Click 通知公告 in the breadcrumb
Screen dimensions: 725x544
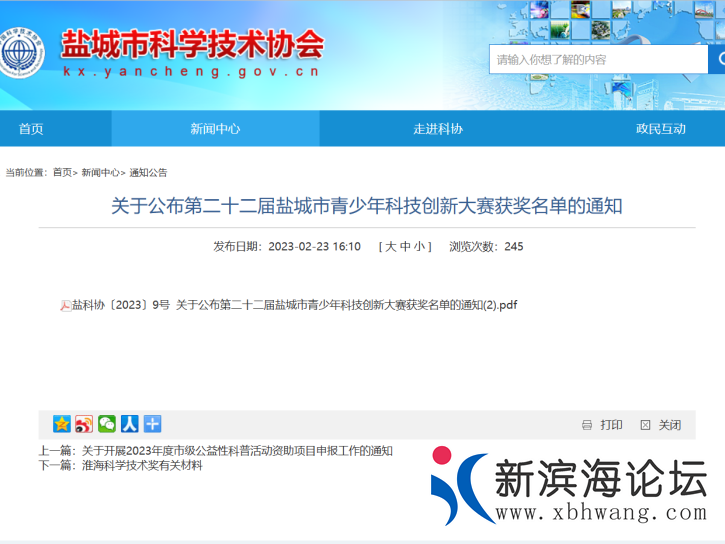point(148,172)
